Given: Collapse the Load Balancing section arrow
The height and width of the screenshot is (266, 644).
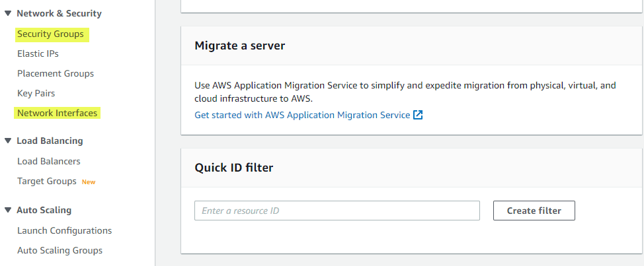Looking at the screenshot, I should pyautogui.click(x=8, y=141).
